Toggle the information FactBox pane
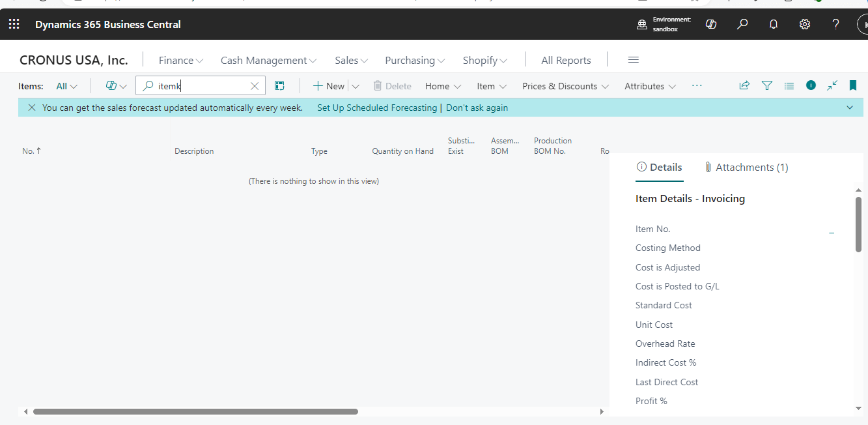868x425 pixels. [810, 85]
